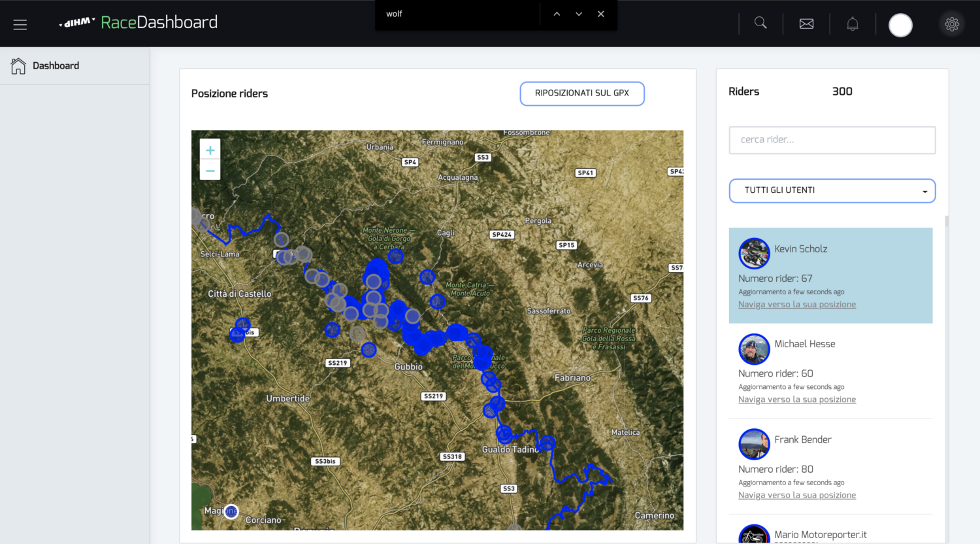
Task: Select the Mario Motoreporter.it rider name
Action: [821, 535]
